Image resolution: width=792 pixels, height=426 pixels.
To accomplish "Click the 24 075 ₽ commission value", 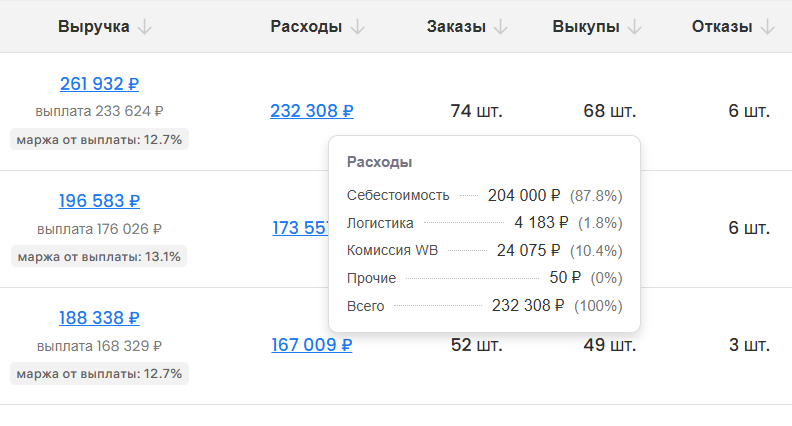I will (x=528, y=251).
